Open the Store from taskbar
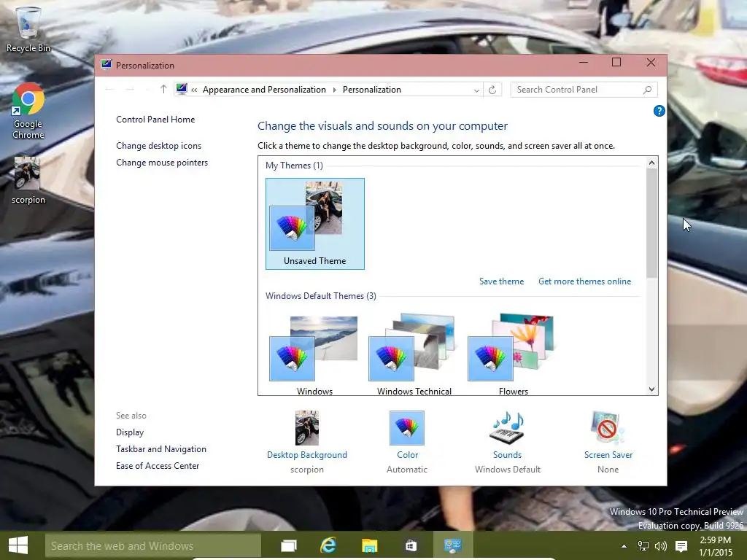Image resolution: width=747 pixels, height=560 pixels. (x=411, y=545)
